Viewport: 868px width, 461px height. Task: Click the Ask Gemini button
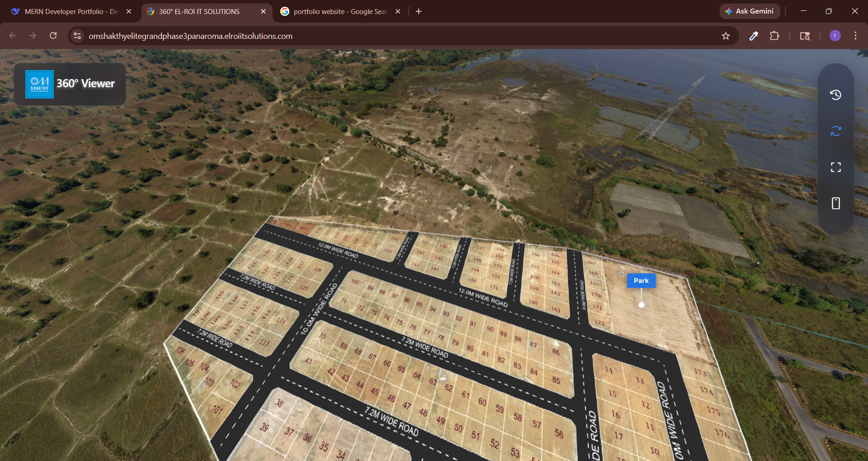750,11
